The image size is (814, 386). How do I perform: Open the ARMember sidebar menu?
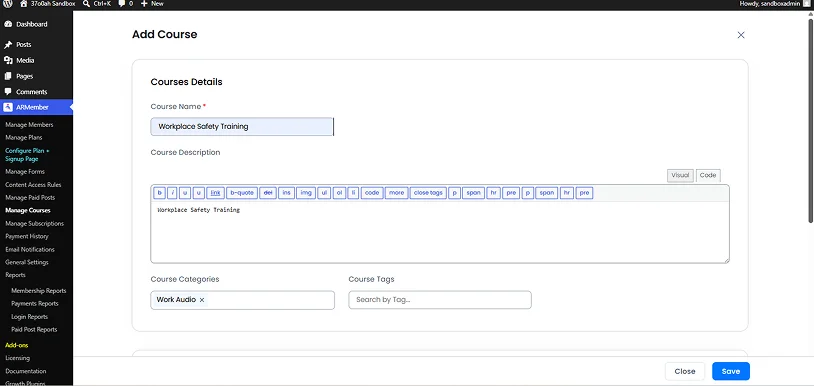click(x=36, y=107)
